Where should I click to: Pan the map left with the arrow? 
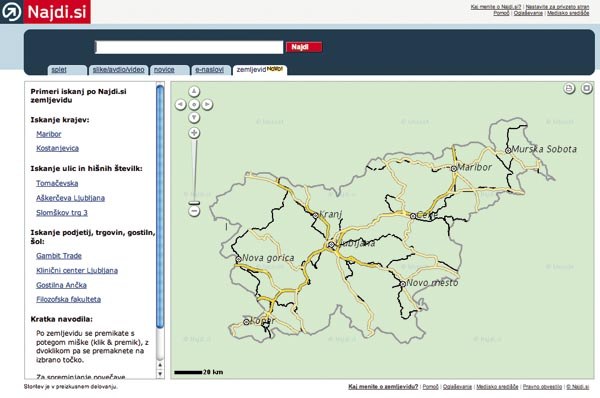pos(181,104)
